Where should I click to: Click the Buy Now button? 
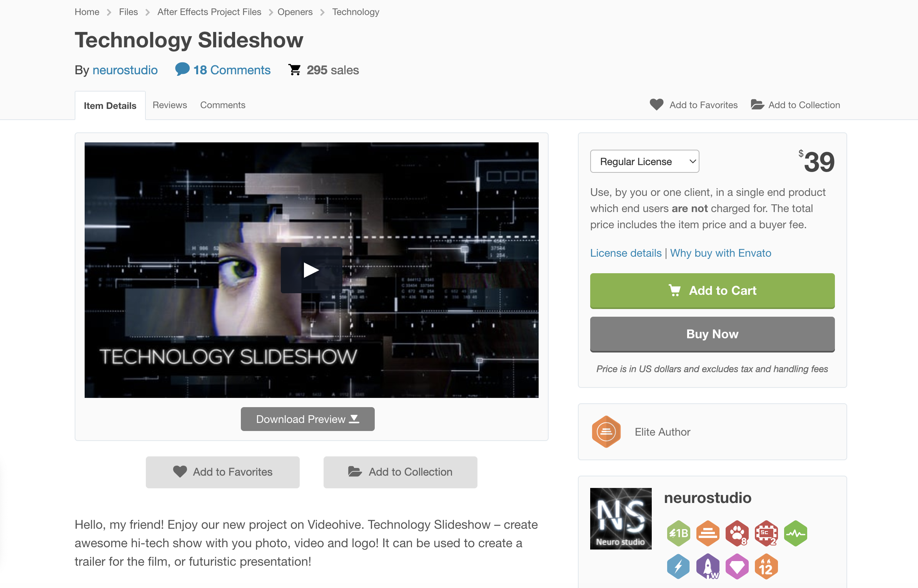click(712, 334)
